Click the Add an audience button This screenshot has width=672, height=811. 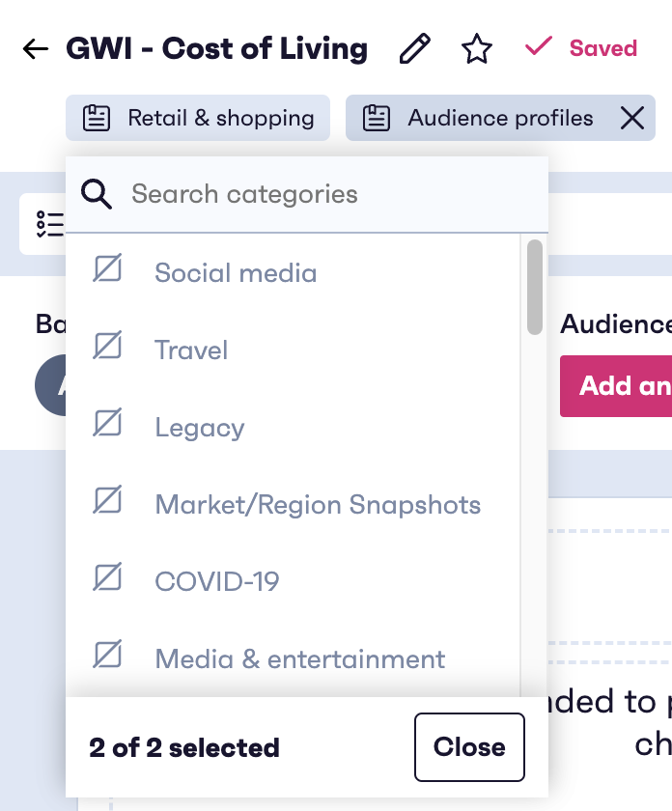tap(616, 386)
